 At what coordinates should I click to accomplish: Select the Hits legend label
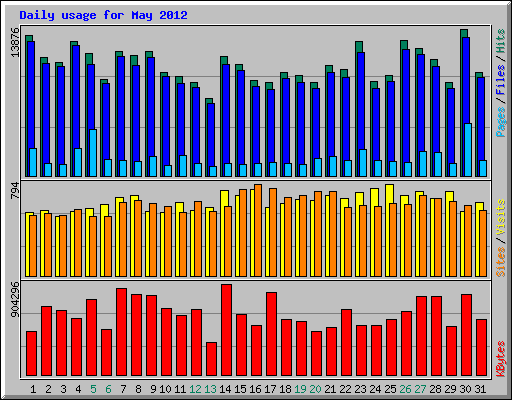pos(501,41)
